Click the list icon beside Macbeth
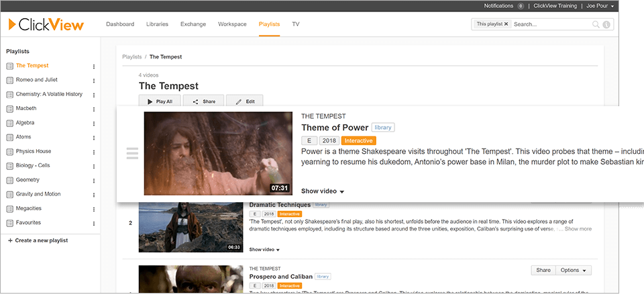644x303 pixels. point(10,109)
